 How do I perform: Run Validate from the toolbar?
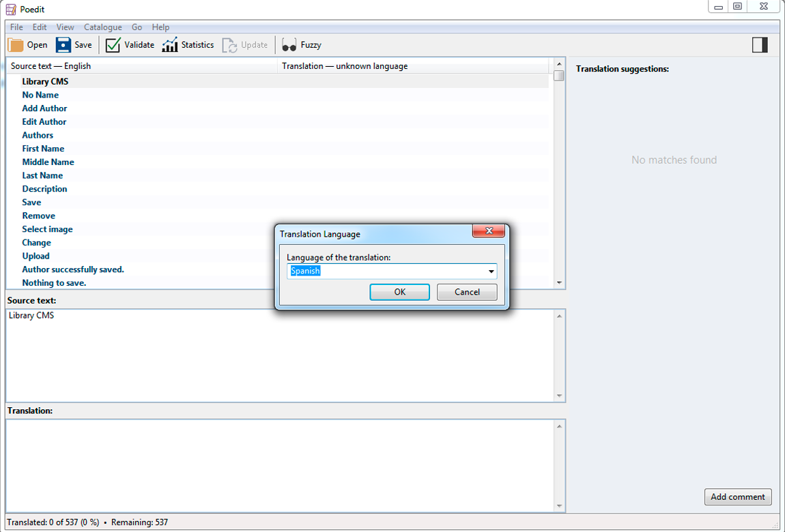(113, 45)
